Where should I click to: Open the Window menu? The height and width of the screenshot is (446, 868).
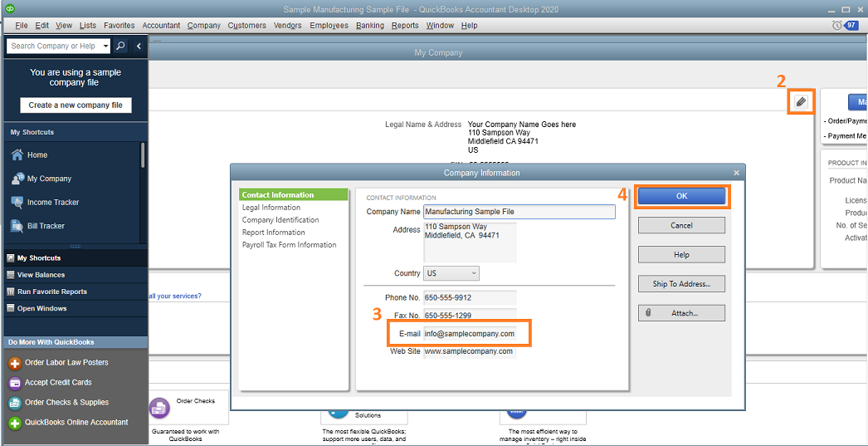point(440,26)
